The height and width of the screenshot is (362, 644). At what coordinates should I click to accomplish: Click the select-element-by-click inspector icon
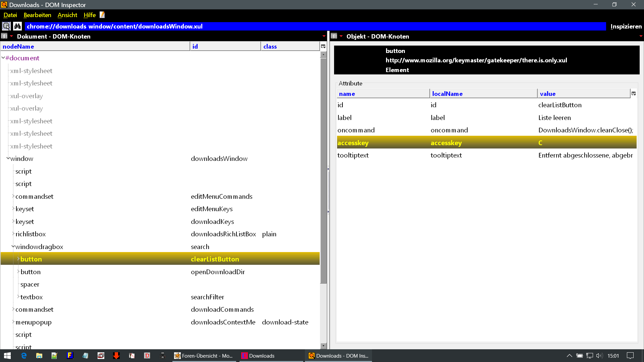tap(6, 26)
